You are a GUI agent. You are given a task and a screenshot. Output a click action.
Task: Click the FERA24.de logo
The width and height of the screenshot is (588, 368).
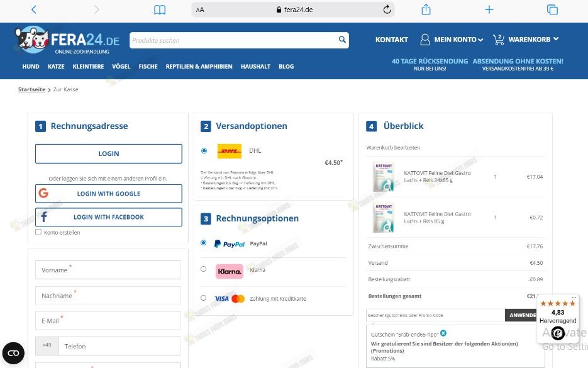point(67,40)
